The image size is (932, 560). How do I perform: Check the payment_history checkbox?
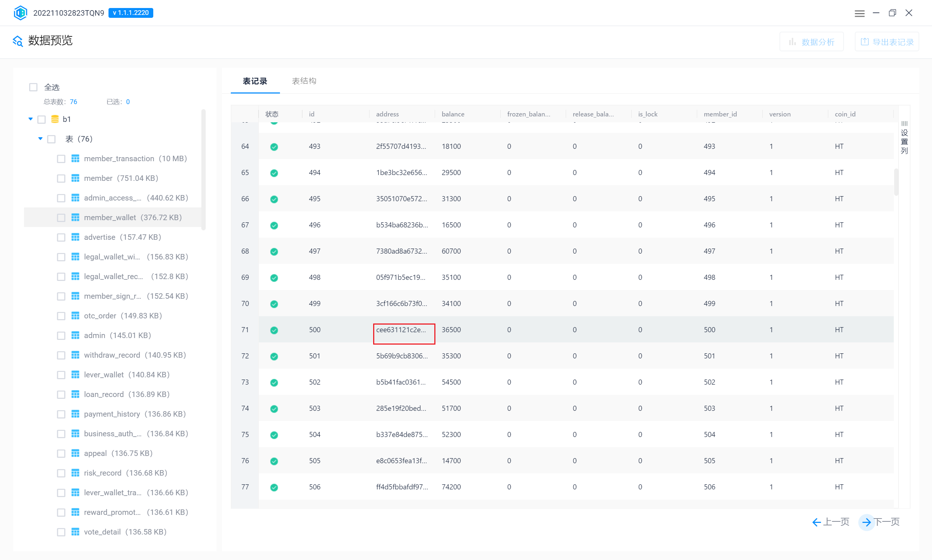click(61, 414)
